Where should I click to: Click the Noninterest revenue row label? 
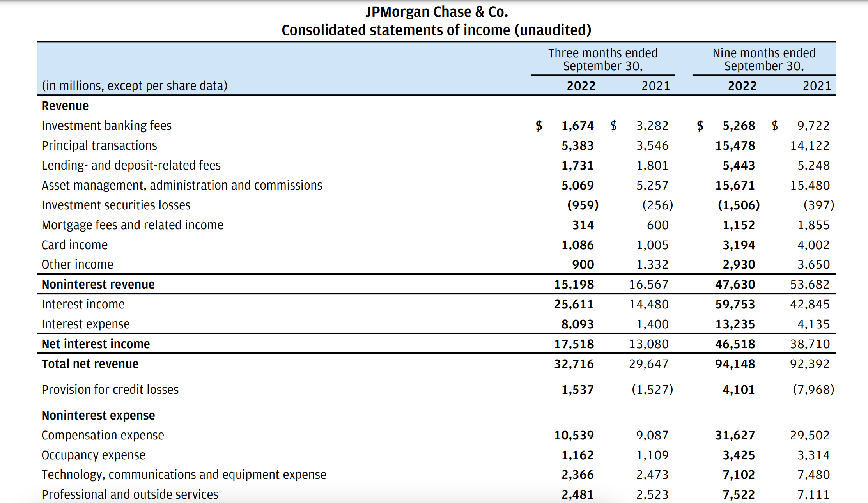(98, 284)
